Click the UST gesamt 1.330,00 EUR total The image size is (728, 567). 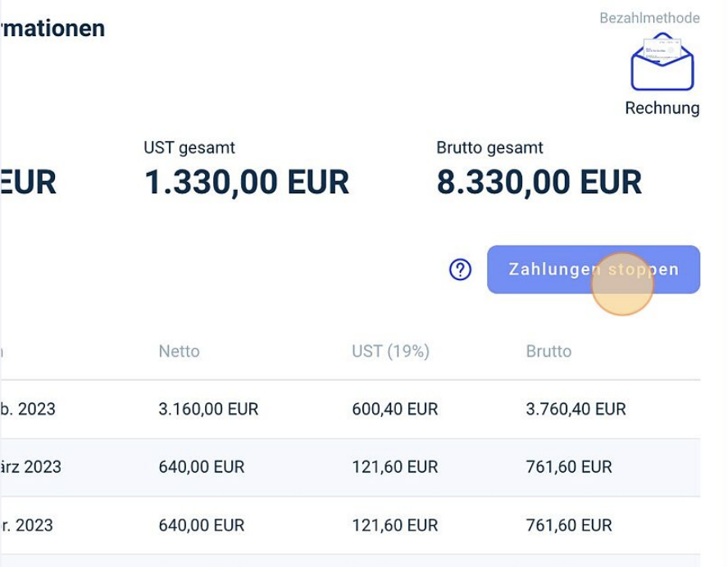247,182
